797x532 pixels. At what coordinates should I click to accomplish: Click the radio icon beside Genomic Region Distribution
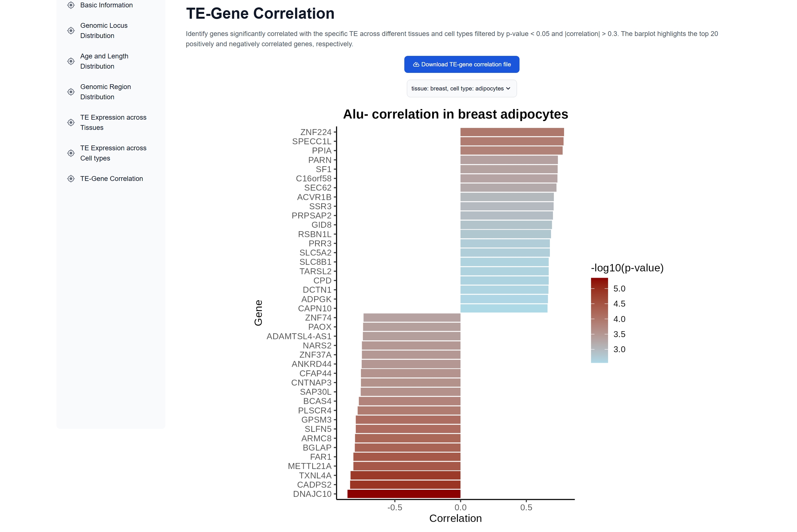click(x=71, y=92)
